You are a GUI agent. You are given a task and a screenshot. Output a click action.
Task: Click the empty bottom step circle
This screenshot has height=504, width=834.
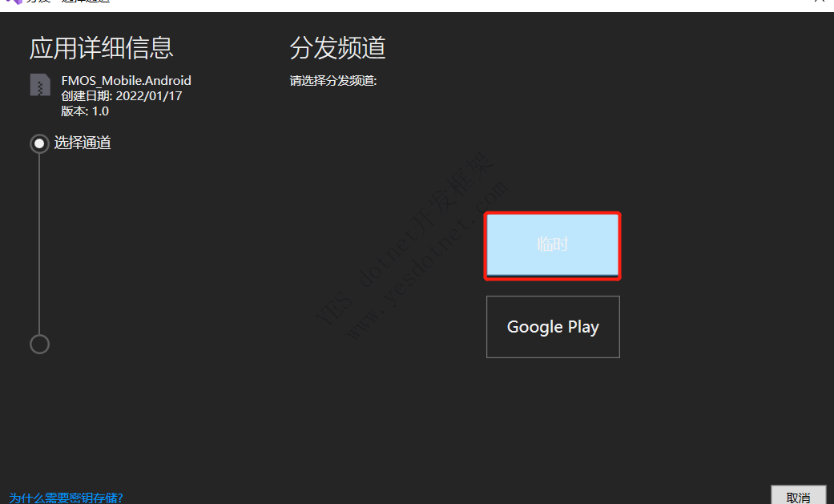coord(39,344)
